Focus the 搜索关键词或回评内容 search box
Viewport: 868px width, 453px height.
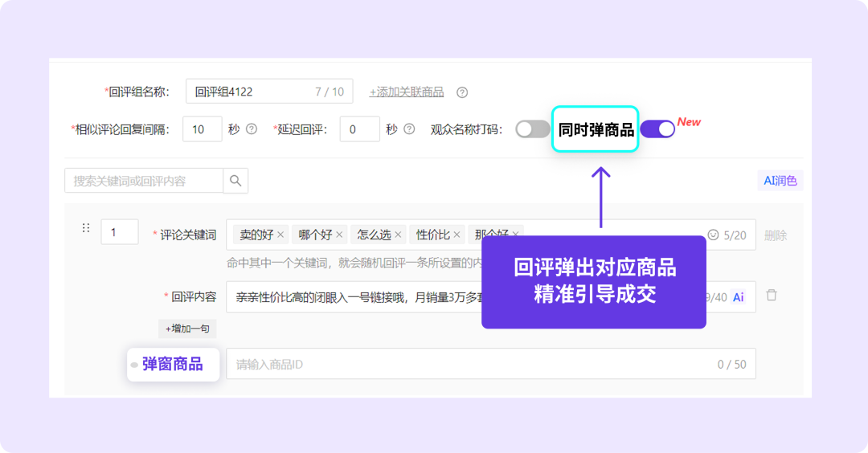click(144, 180)
